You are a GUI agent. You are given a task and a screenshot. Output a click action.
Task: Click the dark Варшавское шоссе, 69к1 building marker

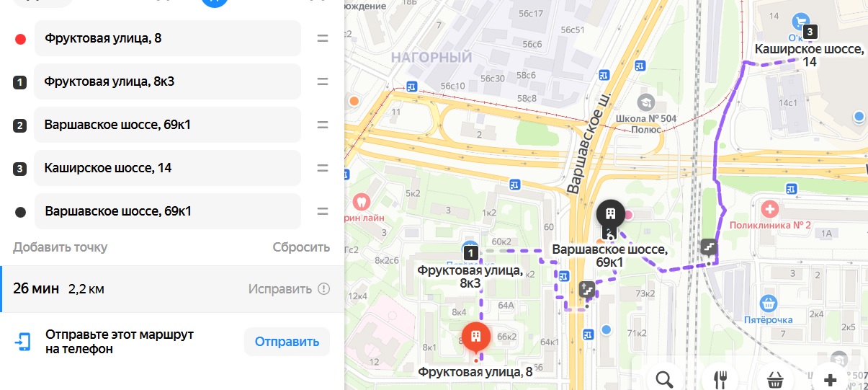click(611, 214)
